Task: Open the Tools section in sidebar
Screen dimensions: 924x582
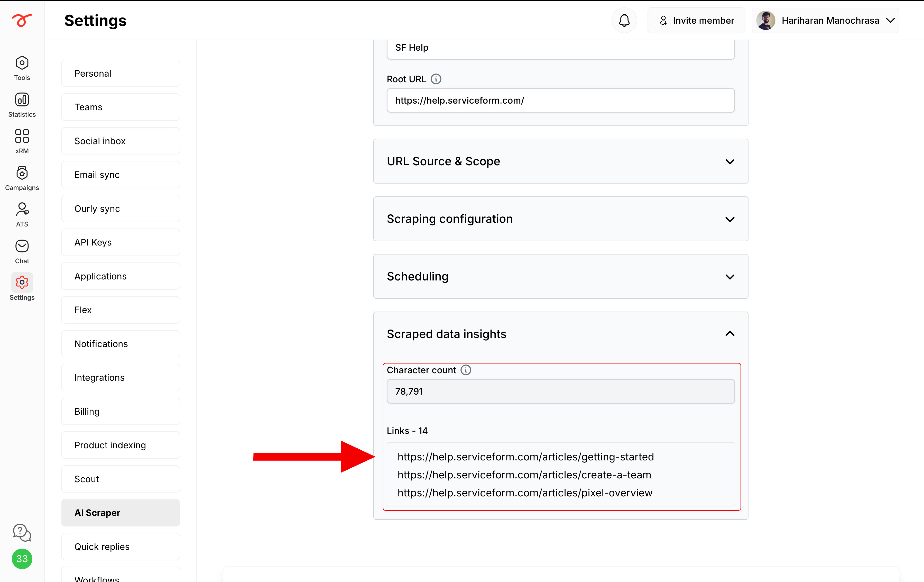Action: (22, 68)
